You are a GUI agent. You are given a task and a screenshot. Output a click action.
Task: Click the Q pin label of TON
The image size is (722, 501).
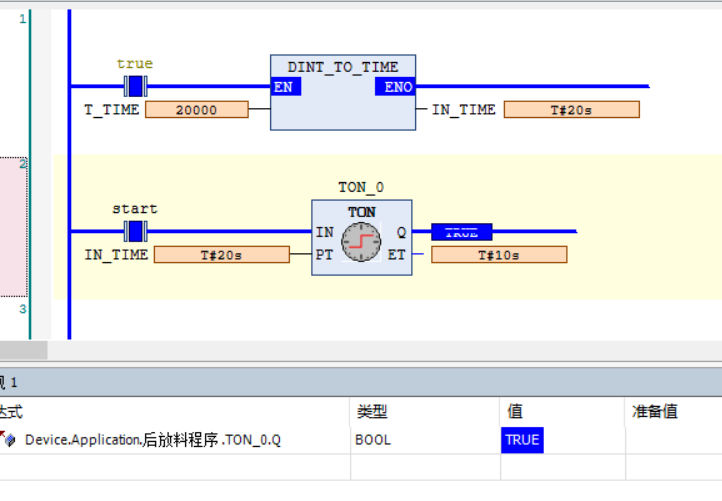click(x=402, y=232)
